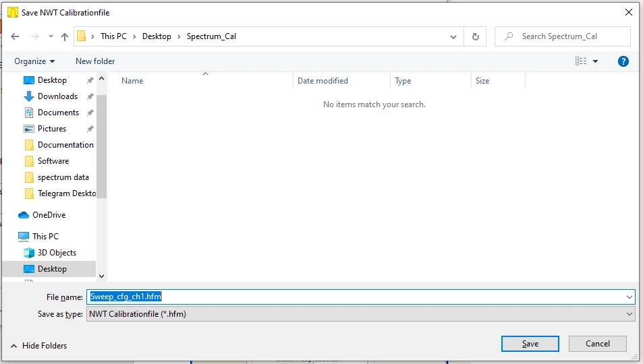Close the Save NWT Calibrationfile dialog
This screenshot has width=643, height=364.
coord(629,12)
